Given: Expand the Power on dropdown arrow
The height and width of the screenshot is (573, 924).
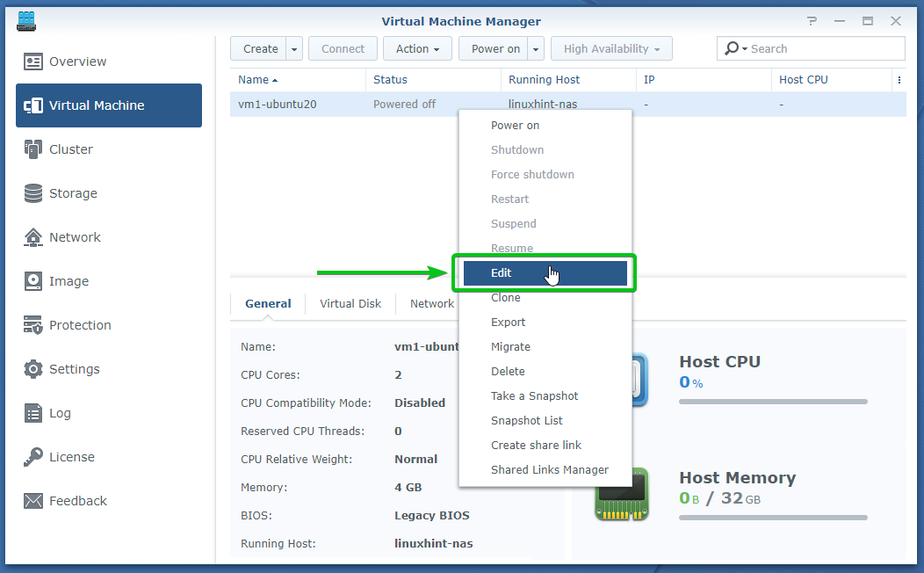Looking at the screenshot, I should (x=536, y=49).
